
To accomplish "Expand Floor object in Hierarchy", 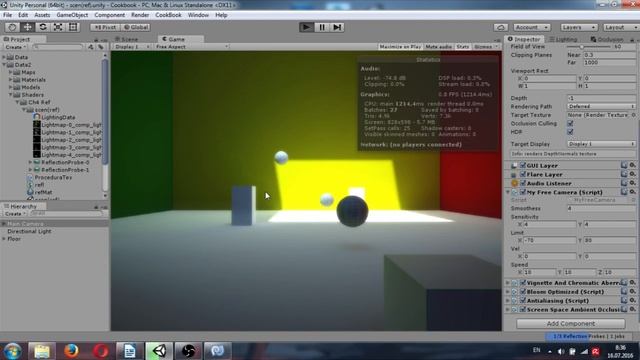I will (4, 239).
